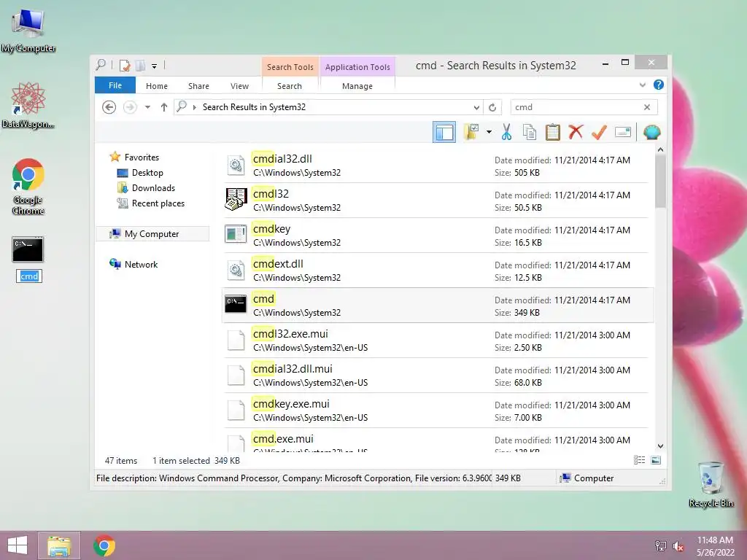Click the Properties icon in quick access toolbar
Screen dimensions: 747x560
125,65
